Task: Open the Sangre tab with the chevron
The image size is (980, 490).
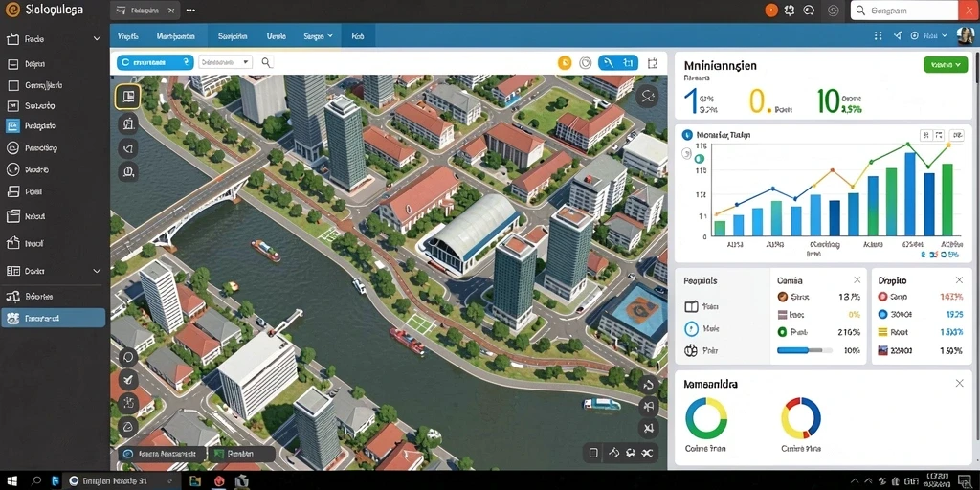Action: coord(318,37)
